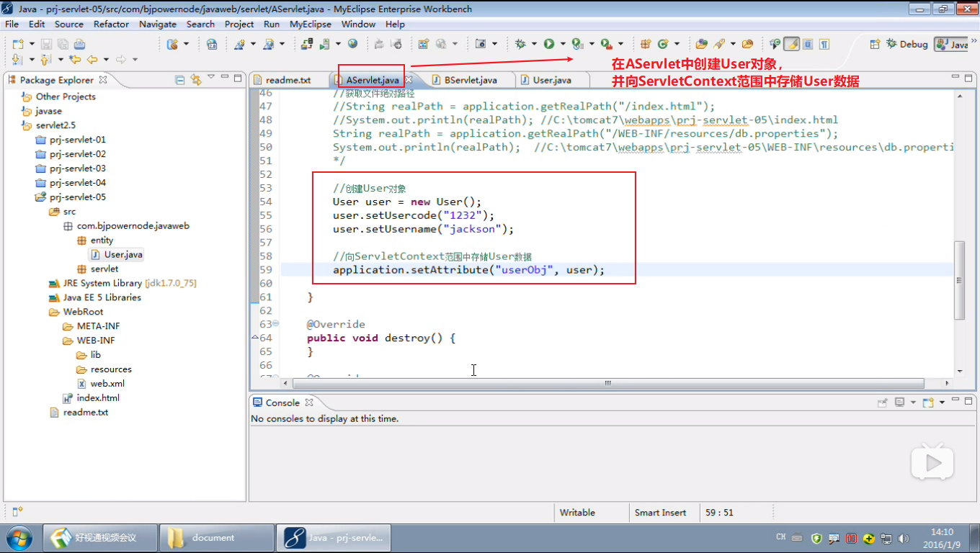Click the screenshot capture camera icon
Image resolution: width=980 pixels, height=553 pixels.
point(481,44)
